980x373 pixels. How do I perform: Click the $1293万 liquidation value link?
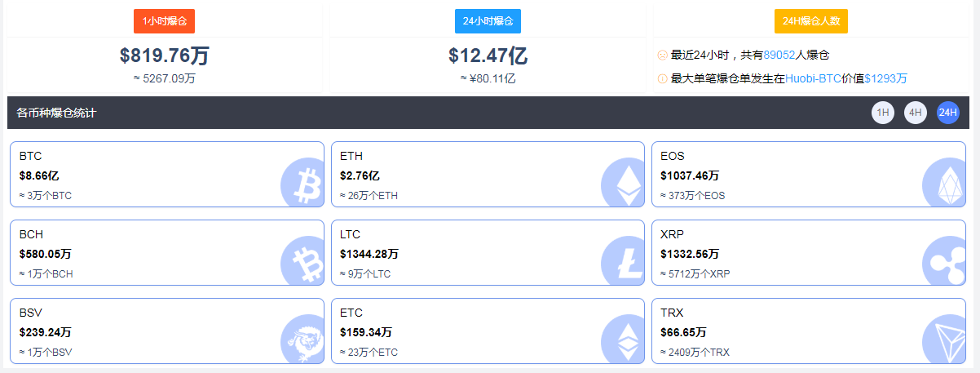pyautogui.click(x=885, y=79)
